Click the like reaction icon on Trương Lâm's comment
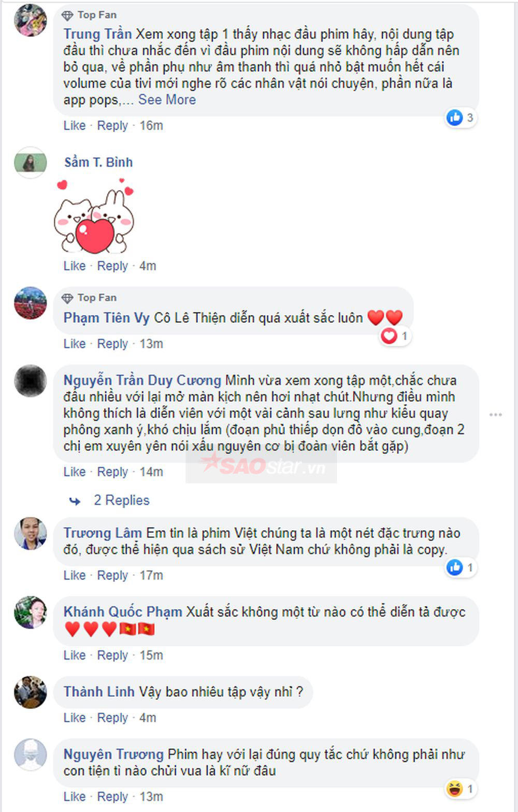 click(455, 567)
